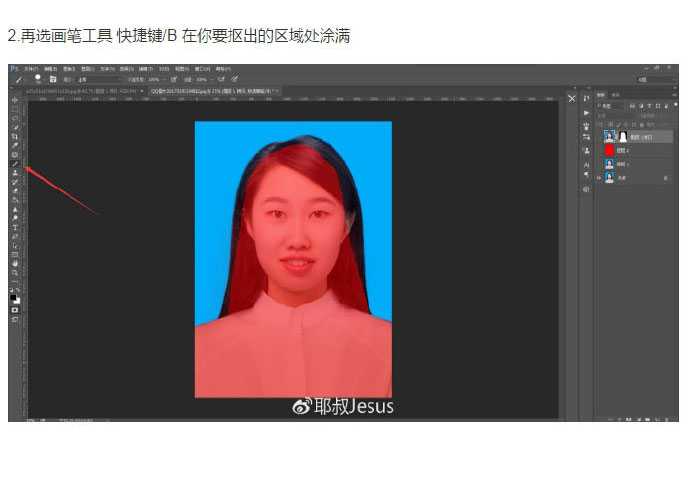Select the Rectangular Marquee tool
Viewport: 690px width, 489px height.
15,109
